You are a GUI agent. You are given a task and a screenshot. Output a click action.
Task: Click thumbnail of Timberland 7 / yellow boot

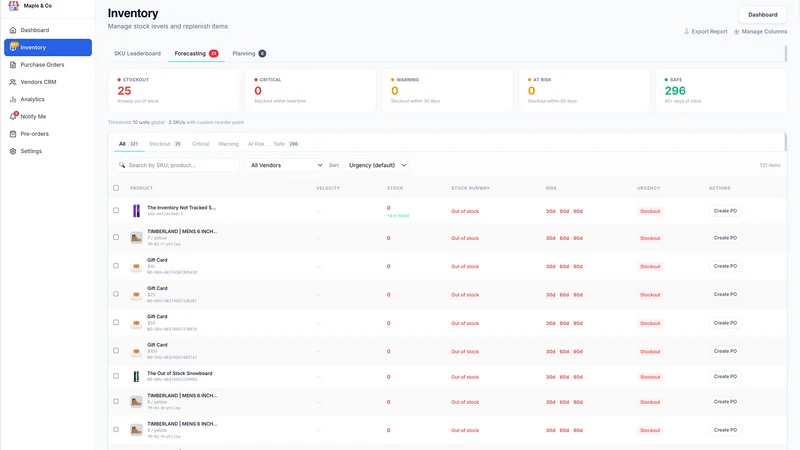[x=136, y=238]
